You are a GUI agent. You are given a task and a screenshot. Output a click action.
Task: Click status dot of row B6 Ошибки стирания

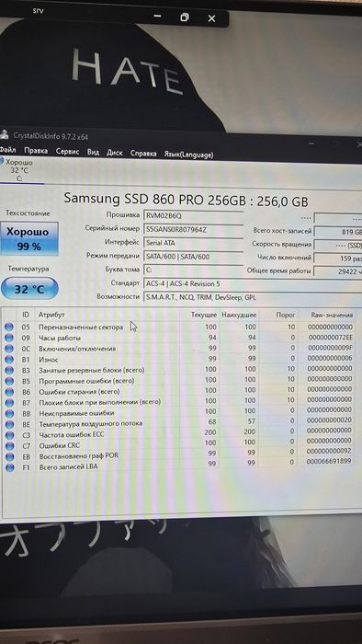click(x=9, y=392)
